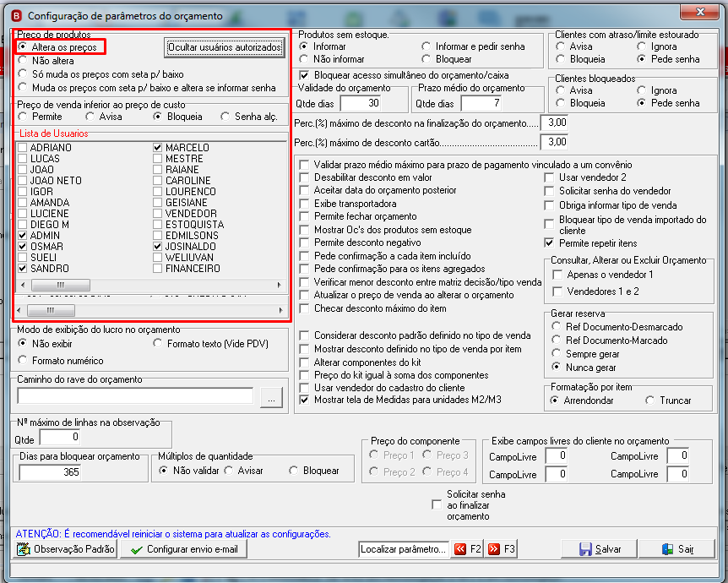
Task: Click the F2 previous parameter arrow icon
Action: tap(460, 549)
